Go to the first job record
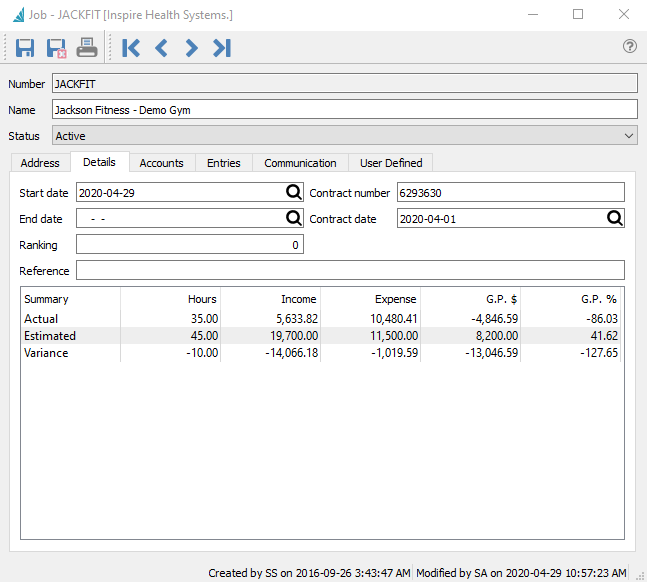The image size is (647, 582). tap(131, 47)
